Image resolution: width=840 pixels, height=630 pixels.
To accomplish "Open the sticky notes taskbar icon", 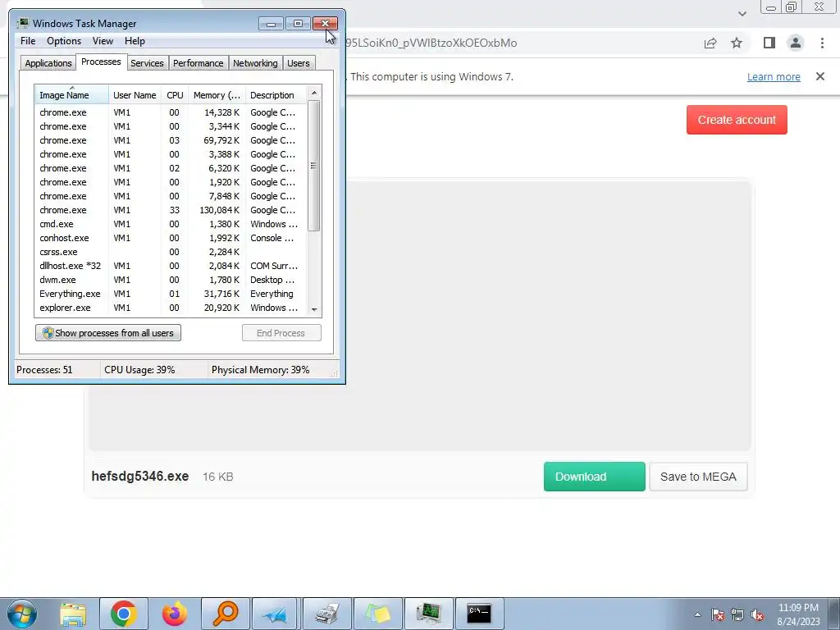I will click(x=377, y=614).
